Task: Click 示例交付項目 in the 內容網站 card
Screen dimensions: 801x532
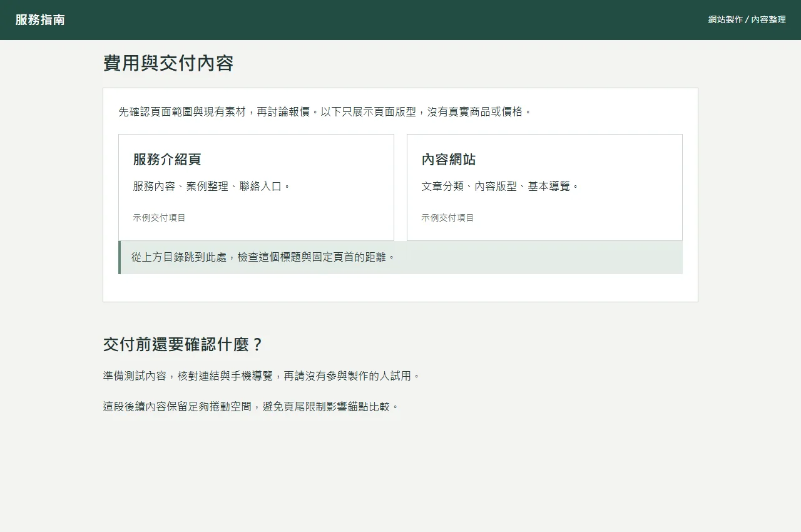Action: click(x=447, y=218)
